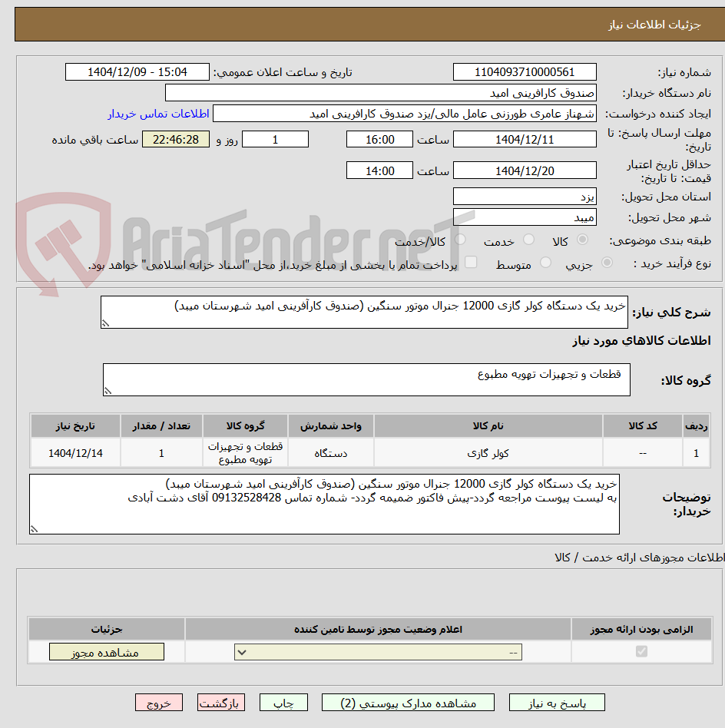Screen dimensions: 725x728
Task: Click the response deadline date 1404/12/11
Action: [525, 139]
